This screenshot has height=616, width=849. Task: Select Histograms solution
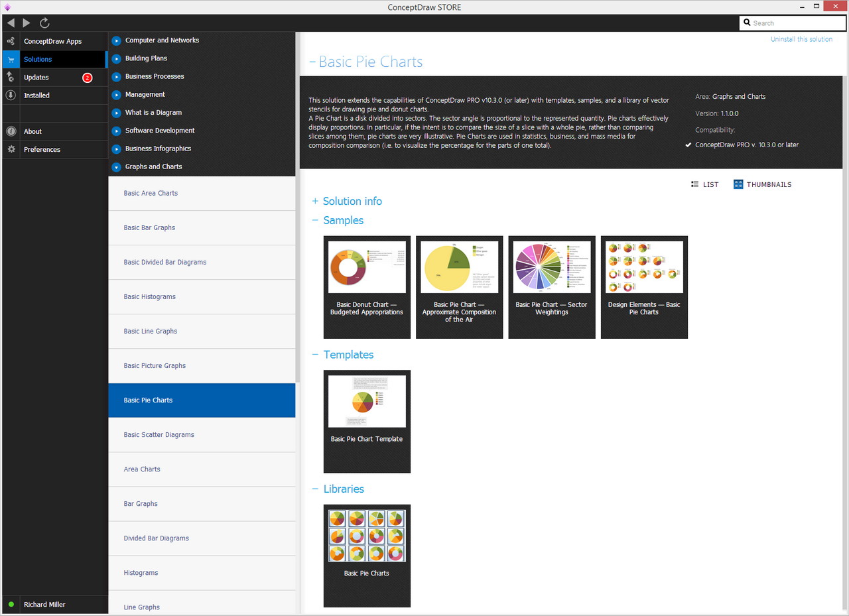pos(202,572)
